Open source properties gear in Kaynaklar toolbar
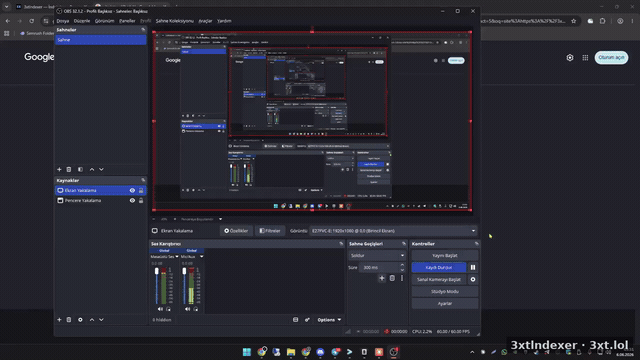Screen dimensions: 640x360 pos(80,320)
